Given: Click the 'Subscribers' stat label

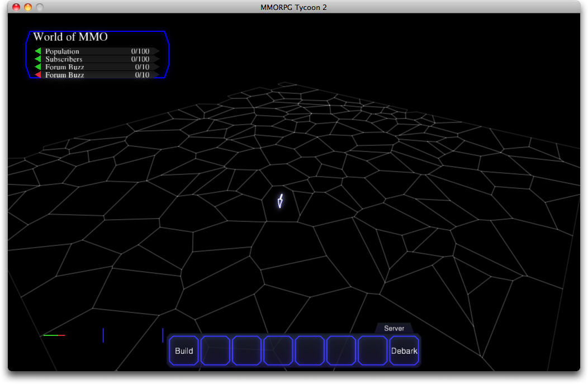Looking at the screenshot, I should (x=64, y=59).
